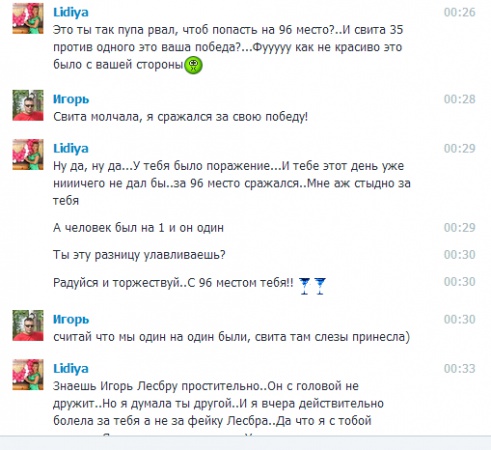Open the Lidiya name link at 00:26
The image size is (491, 450).
(71, 12)
